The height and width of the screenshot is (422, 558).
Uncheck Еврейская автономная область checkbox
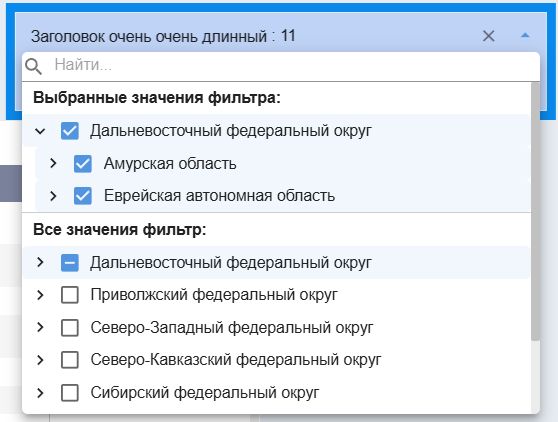coord(83,196)
